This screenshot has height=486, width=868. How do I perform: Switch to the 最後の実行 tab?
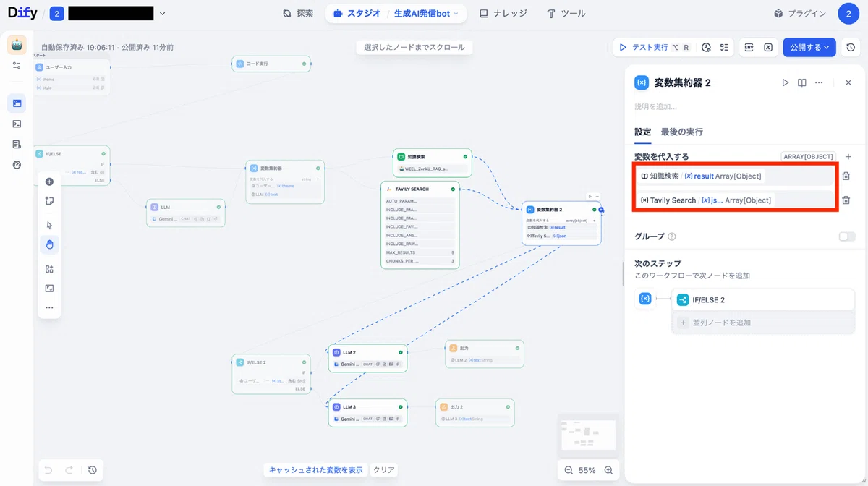[681, 132]
